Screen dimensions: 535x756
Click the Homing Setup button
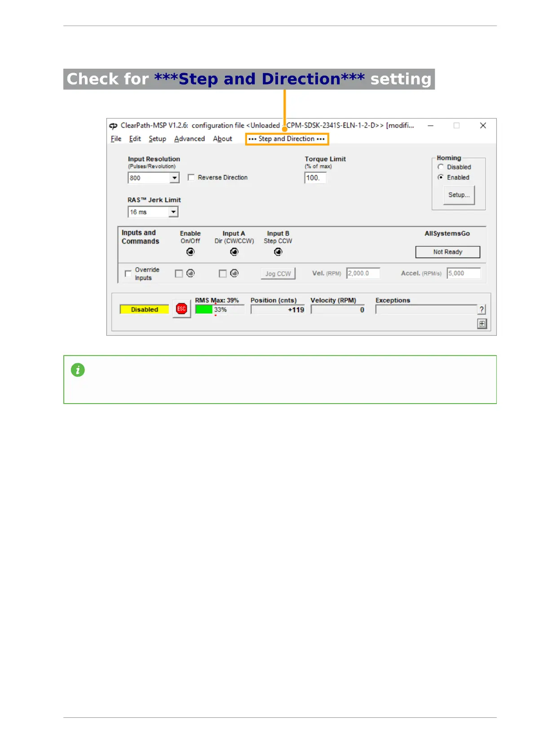(x=459, y=195)
